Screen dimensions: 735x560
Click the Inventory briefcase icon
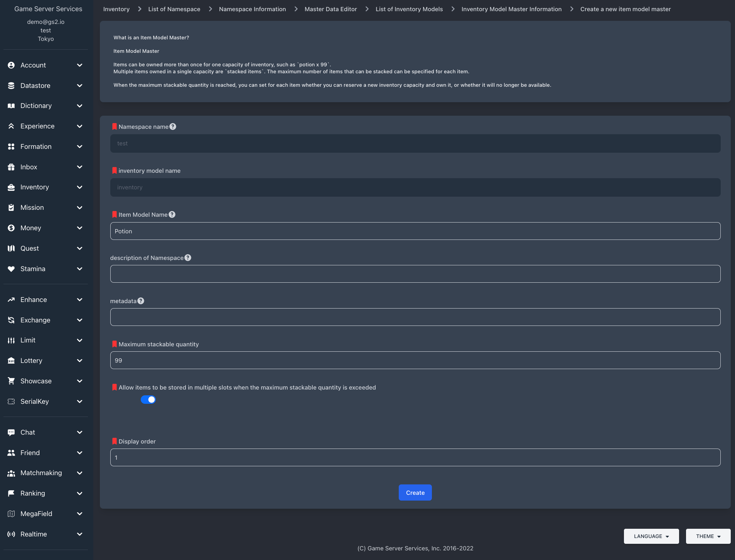11,187
